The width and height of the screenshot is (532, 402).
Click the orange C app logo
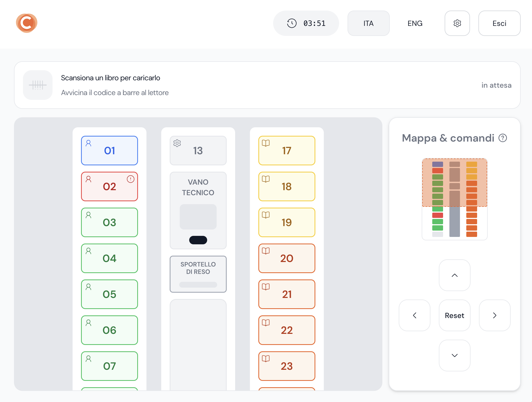(x=27, y=23)
